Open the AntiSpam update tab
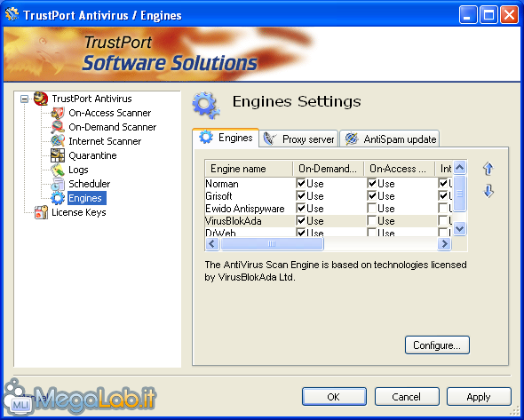 (389, 139)
